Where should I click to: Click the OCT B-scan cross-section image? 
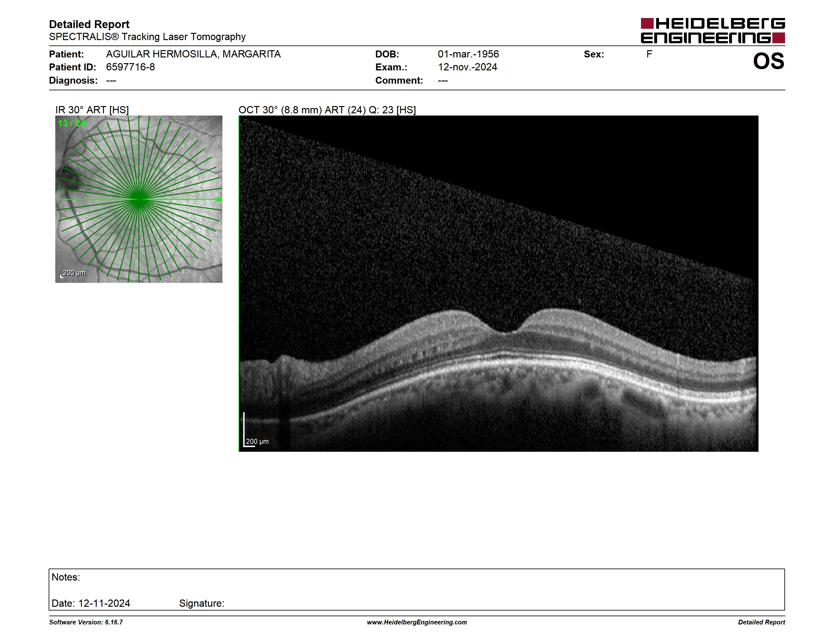click(x=498, y=283)
